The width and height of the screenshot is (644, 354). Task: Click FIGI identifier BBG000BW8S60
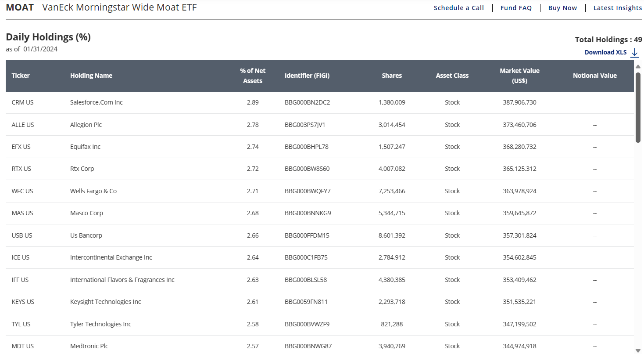tap(307, 169)
